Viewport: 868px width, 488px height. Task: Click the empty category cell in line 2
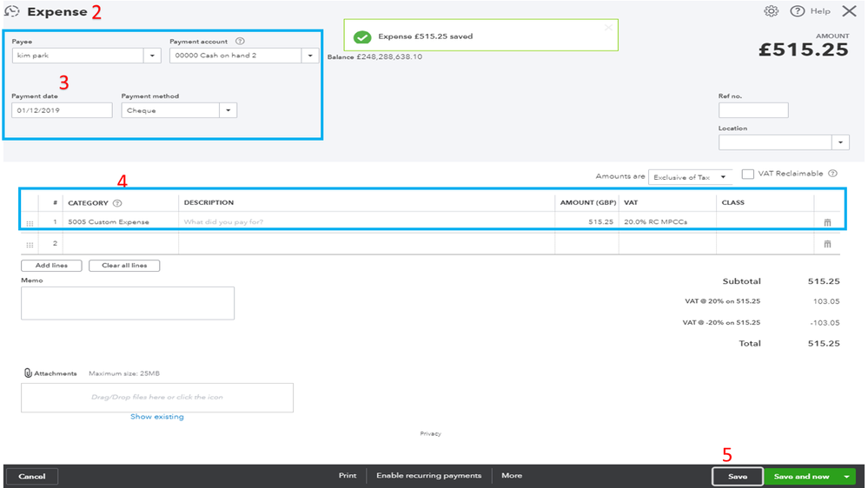[x=121, y=243]
